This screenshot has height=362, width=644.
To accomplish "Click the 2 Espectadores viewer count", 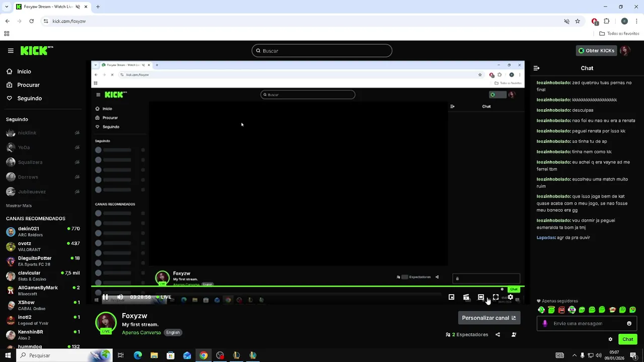I will (467, 334).
